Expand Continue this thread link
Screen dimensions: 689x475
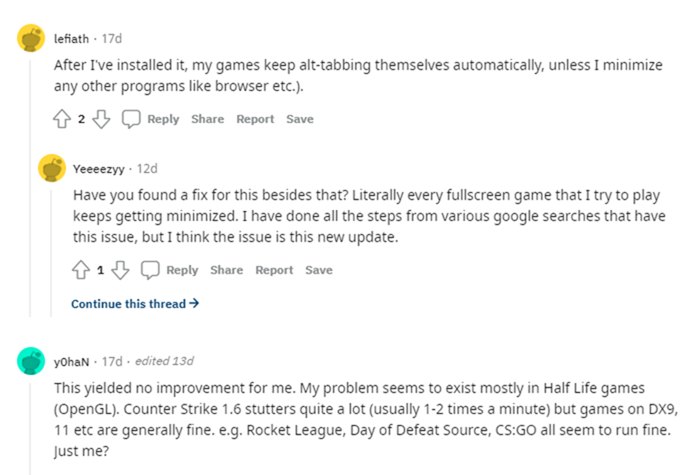[135, 304]
